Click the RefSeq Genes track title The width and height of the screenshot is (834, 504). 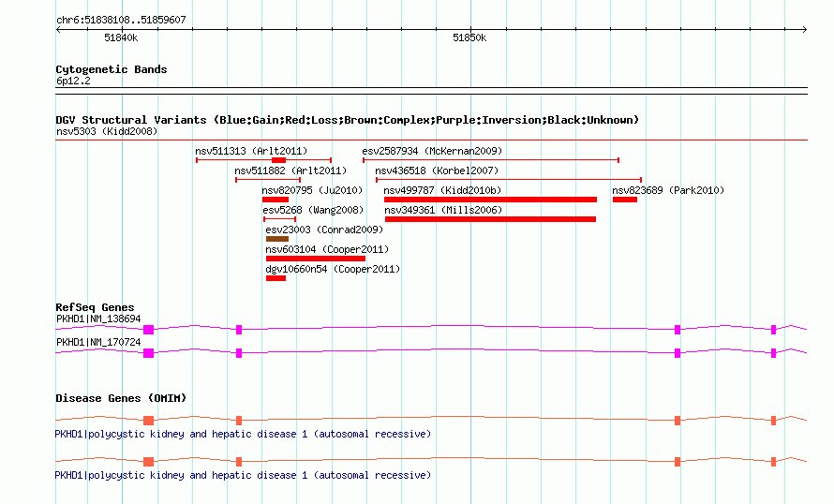coord(95,307)
